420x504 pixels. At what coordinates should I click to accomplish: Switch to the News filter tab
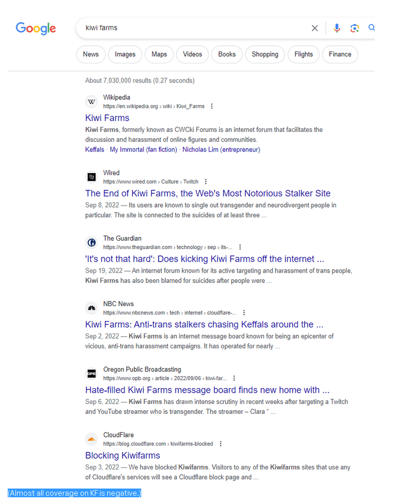click(x=91, y=54)
